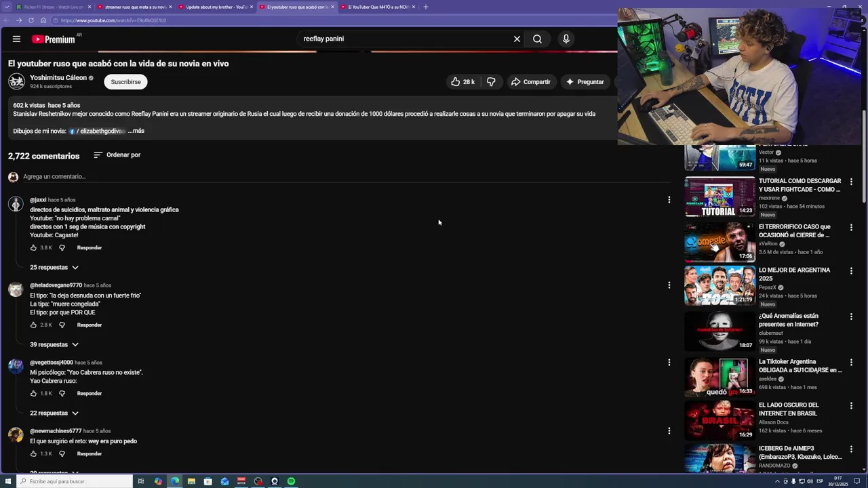
Task: Open @heladovegano9770 user handle link
Action: [56, 285]
